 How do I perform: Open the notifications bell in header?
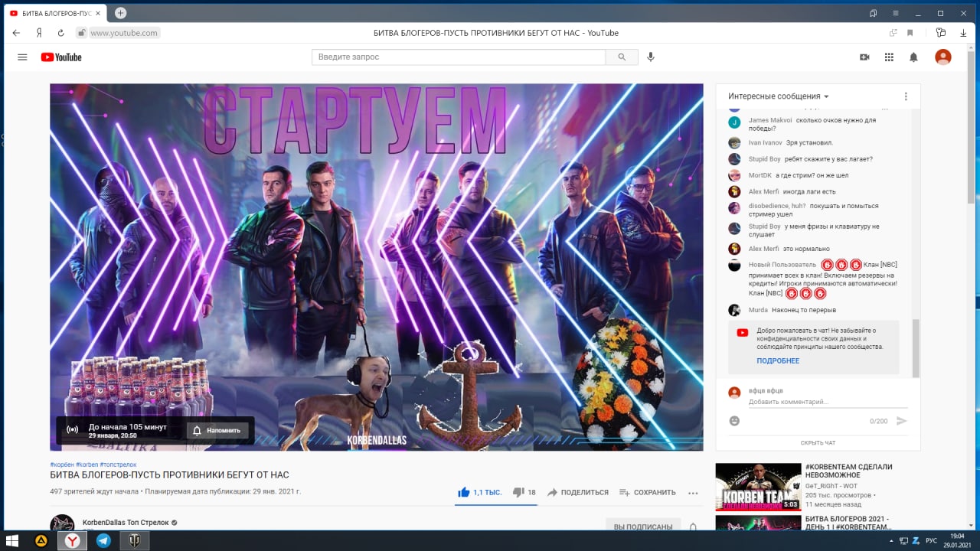913,57
